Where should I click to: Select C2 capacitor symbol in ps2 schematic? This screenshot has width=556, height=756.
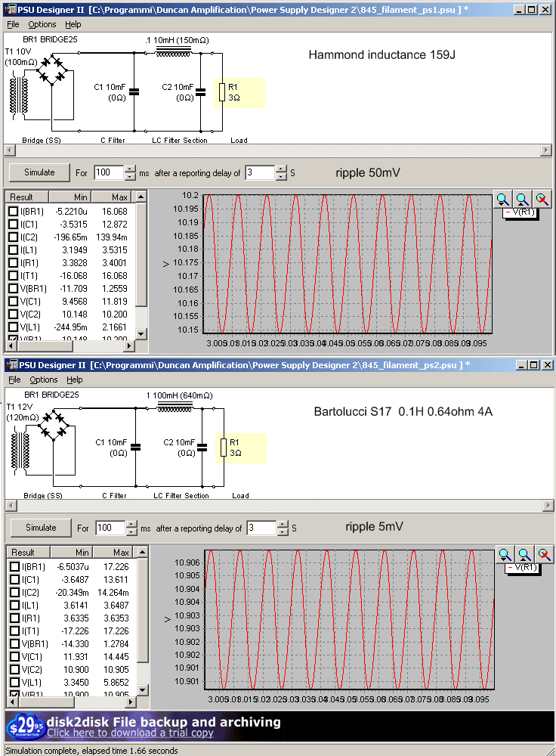pos(202,447)
